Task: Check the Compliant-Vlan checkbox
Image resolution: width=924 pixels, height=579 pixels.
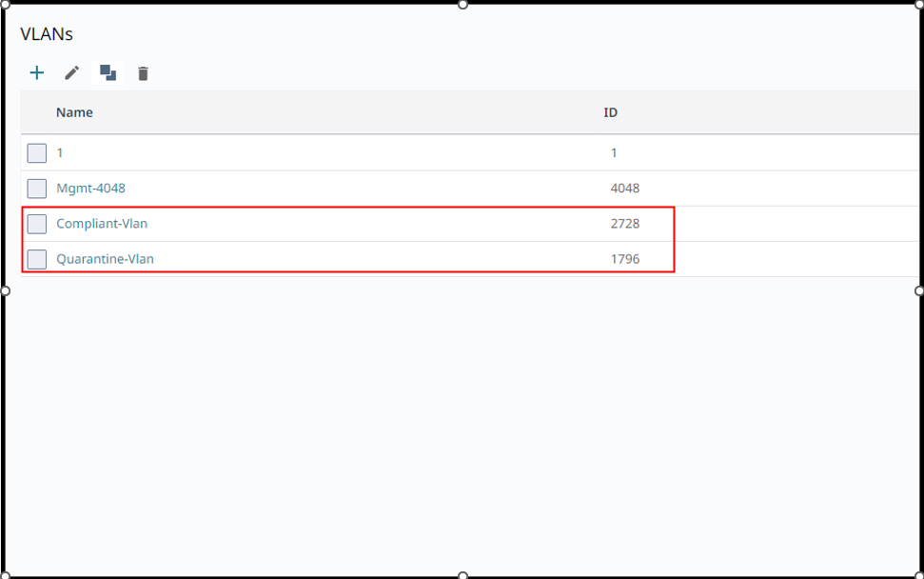Action: pyautogui.click(x=37, y=224)
